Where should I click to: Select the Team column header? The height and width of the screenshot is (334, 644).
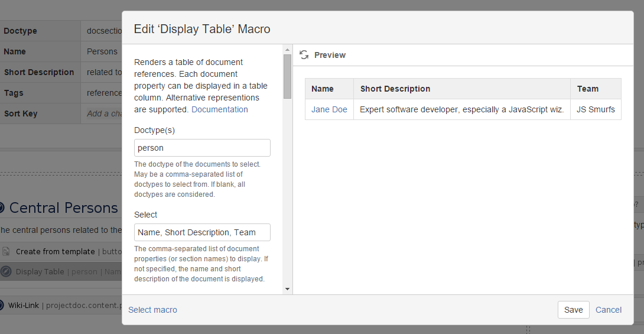click(x=588, y=89)
